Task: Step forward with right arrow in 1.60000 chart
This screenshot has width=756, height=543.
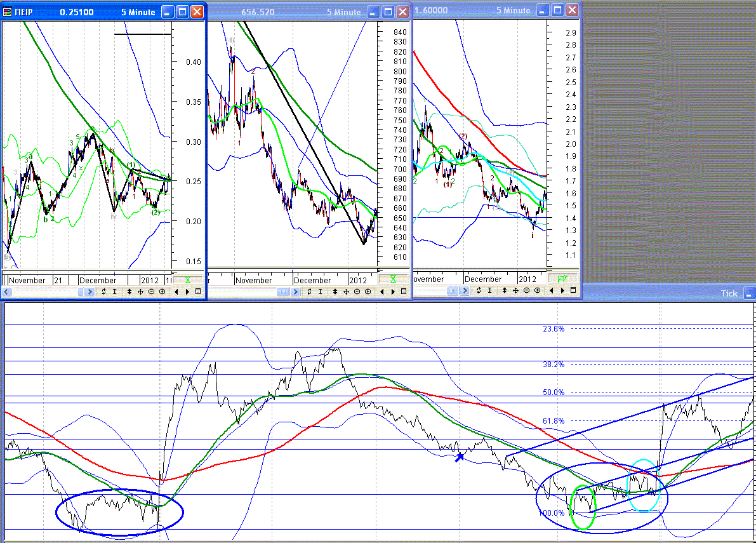Action: [x=562, y=290]
